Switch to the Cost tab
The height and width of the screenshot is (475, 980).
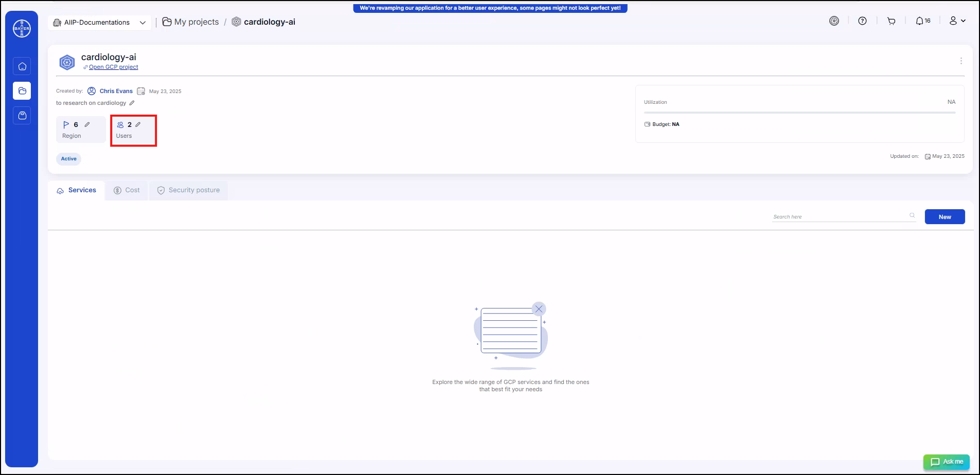pos(127,190)
